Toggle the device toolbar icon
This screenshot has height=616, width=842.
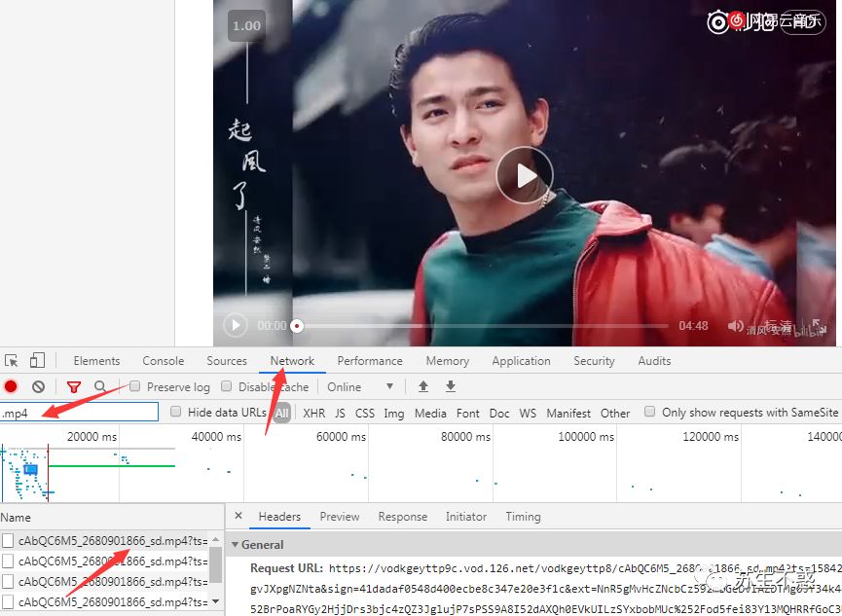[x=37, y=360]
